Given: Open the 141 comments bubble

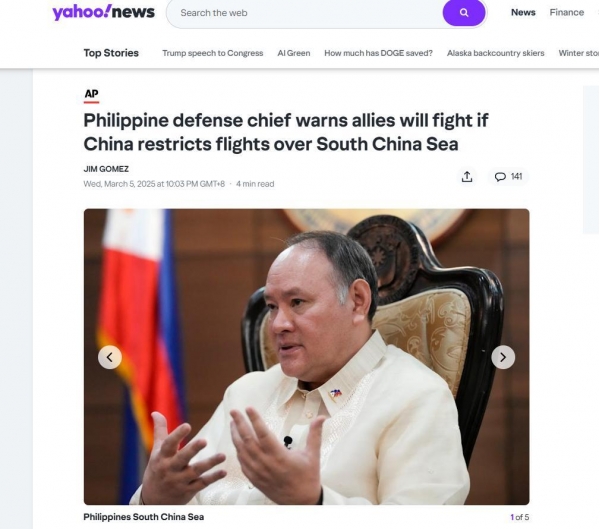Looking at the screenshot, I should (x=508, y=176).
